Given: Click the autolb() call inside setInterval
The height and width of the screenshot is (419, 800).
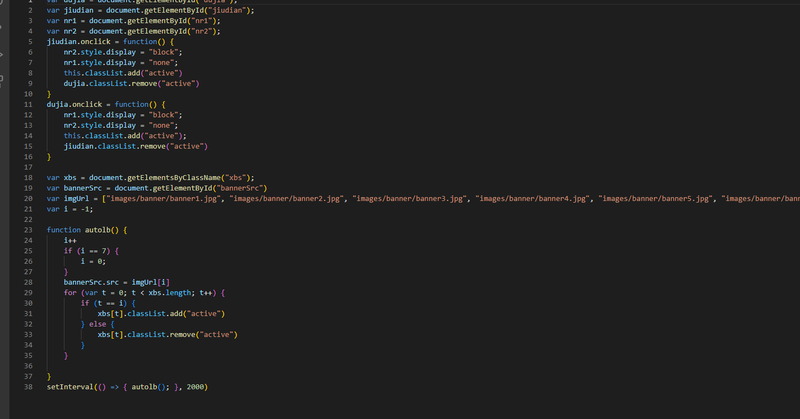Looking at the screenshot, I should 148,387.
